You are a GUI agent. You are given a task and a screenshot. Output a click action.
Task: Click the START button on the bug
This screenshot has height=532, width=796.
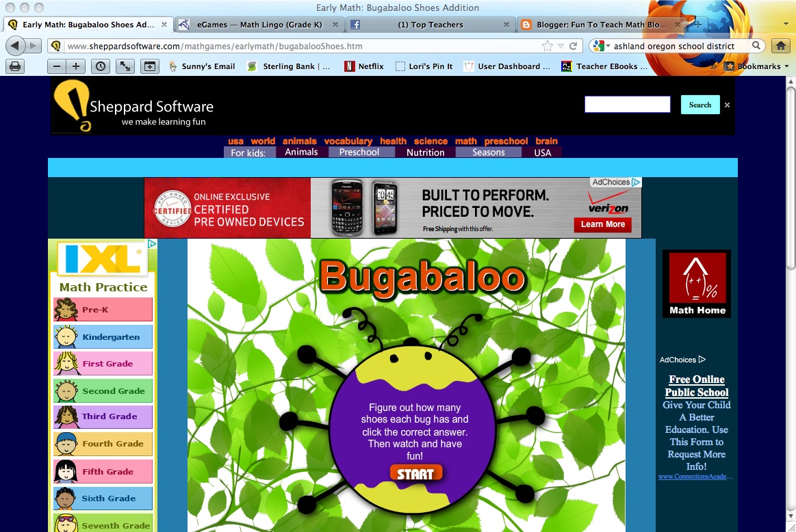[415, 473]
